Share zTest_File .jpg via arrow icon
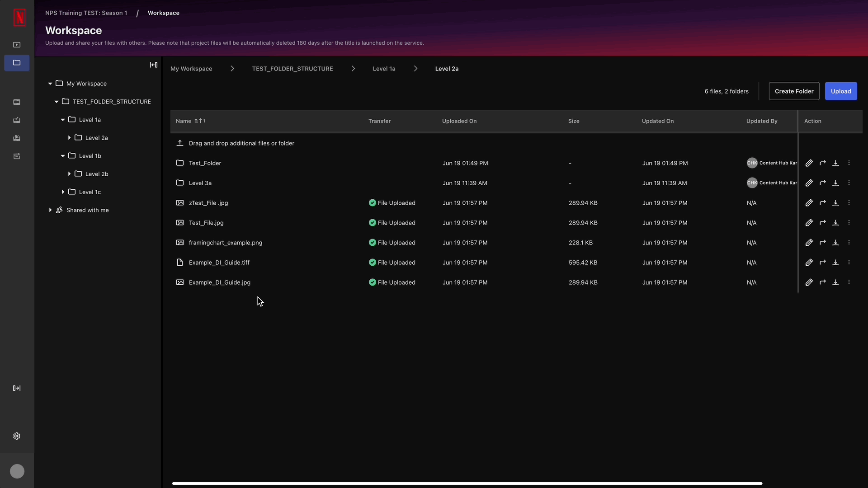Viewport: 868px width, 488px height. tap(823, 203)
